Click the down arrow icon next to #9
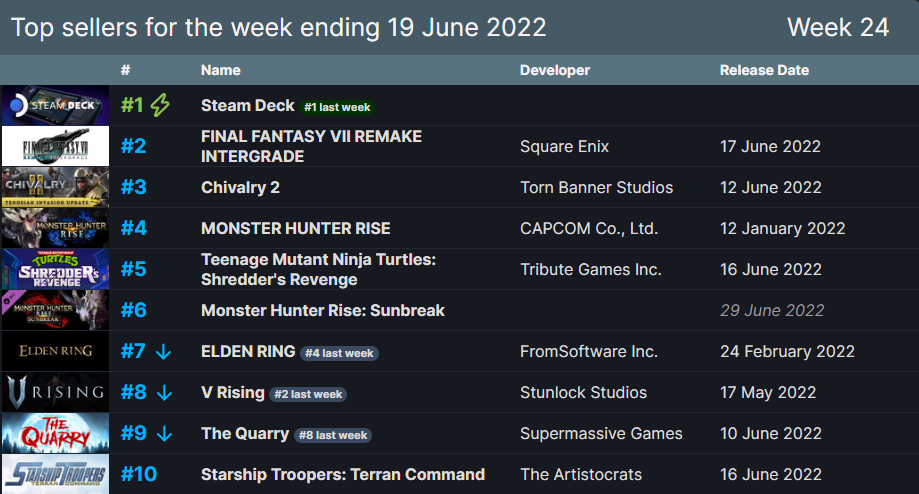The height and width of the screenshot is (494, 919). [x=165, y=434]
